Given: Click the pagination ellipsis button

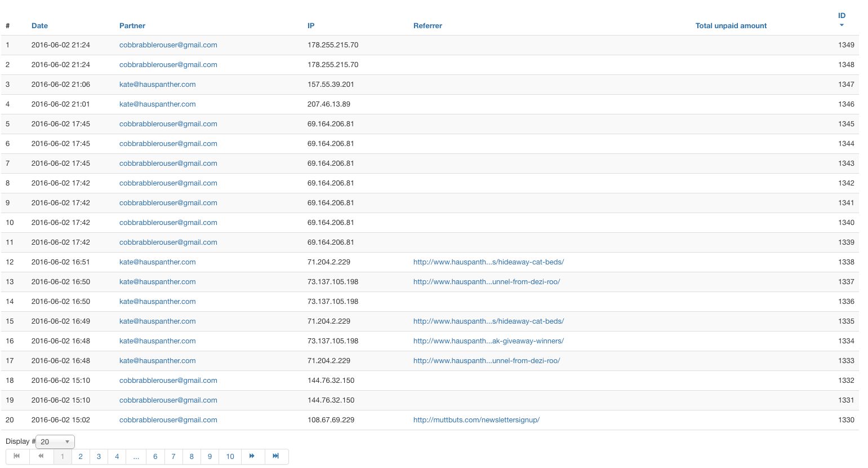Looking at the screenshot, I should 136,457.
